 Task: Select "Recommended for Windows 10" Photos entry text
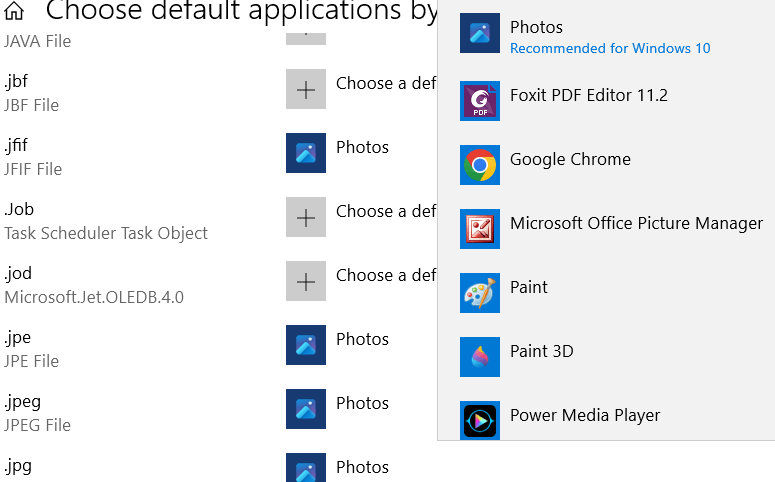610,49
